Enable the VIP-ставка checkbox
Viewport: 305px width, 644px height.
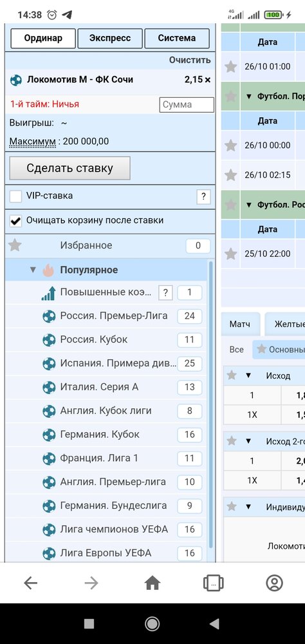(x=16, y=196)
